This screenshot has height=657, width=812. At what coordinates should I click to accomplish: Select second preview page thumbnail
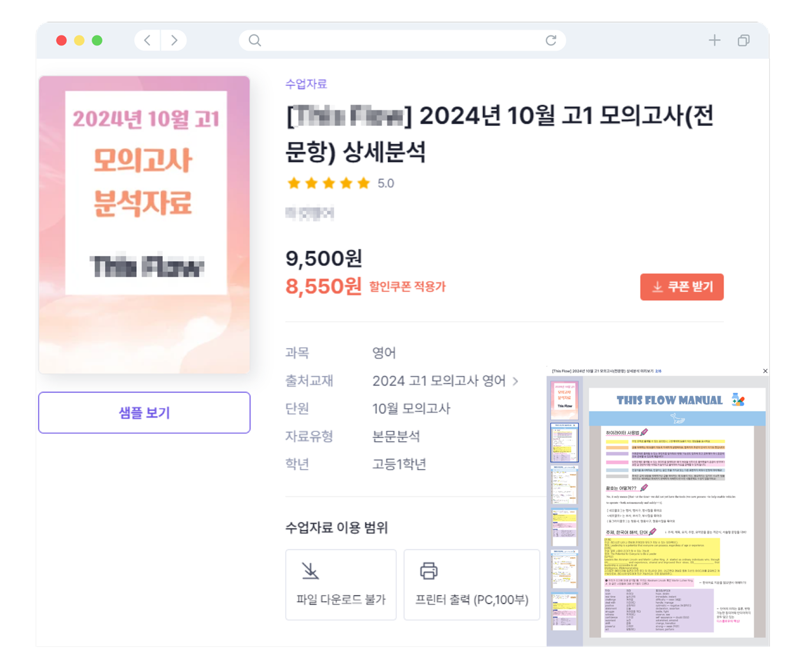564,442
